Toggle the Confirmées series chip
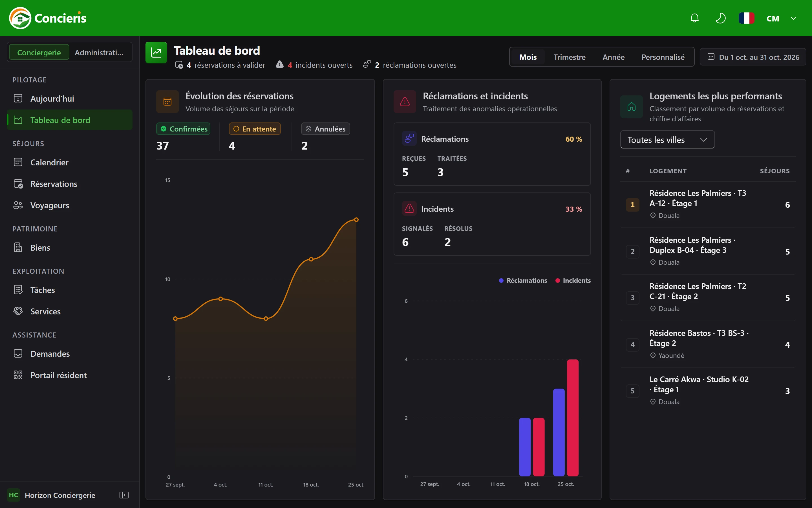Screen dimensions: 812x508 183,129
